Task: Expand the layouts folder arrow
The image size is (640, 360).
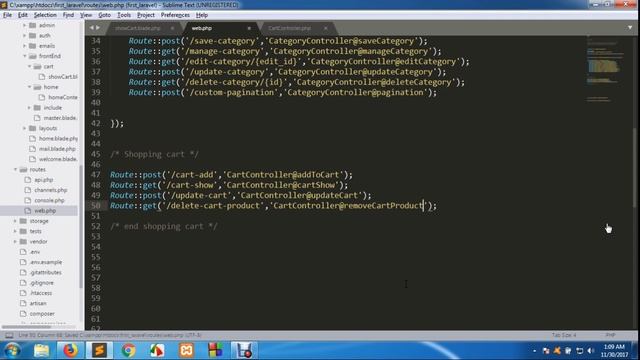Action: (x=24, y=128)
